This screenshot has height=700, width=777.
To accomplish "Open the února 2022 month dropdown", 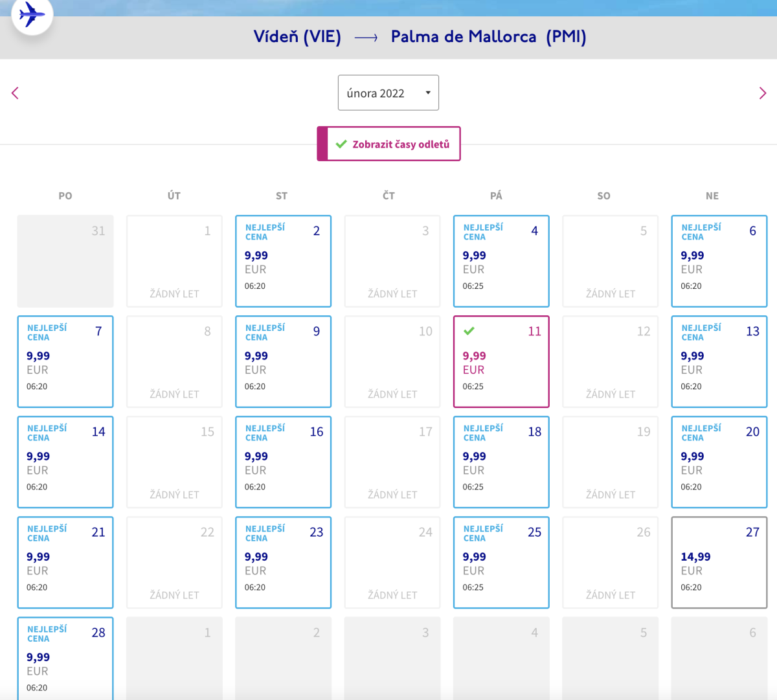I will tap(388, 93).
